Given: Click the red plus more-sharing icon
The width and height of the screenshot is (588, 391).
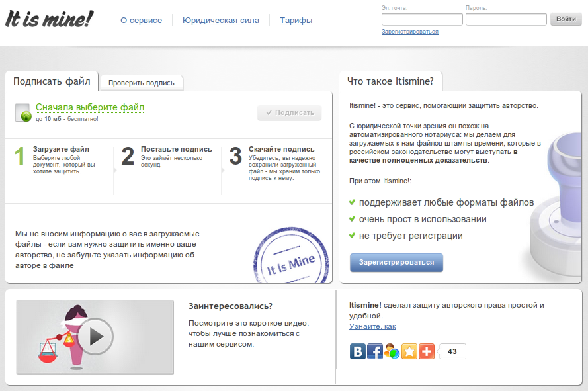Looking at the screenshot, I should [x=427, y=351].
